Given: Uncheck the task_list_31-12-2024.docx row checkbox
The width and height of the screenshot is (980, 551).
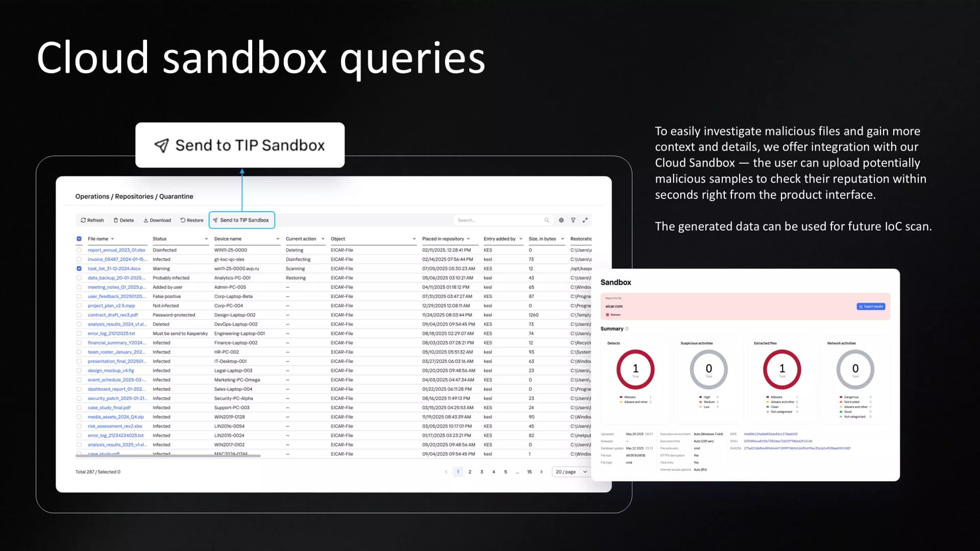Looking at the screenshot, I should tap(79, 268).
